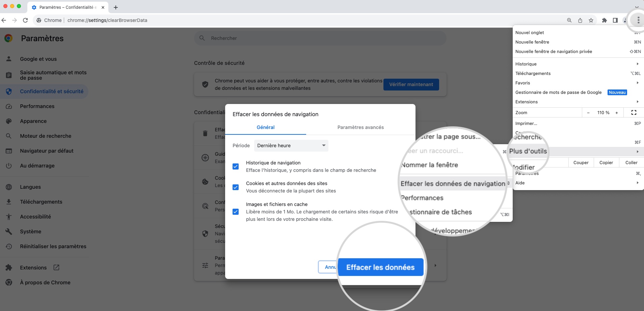Open Gestionnaire de mots de passe de Google
Image resolution: width=644 pixels, height=311 pixels.
click(x=578, y=92)
